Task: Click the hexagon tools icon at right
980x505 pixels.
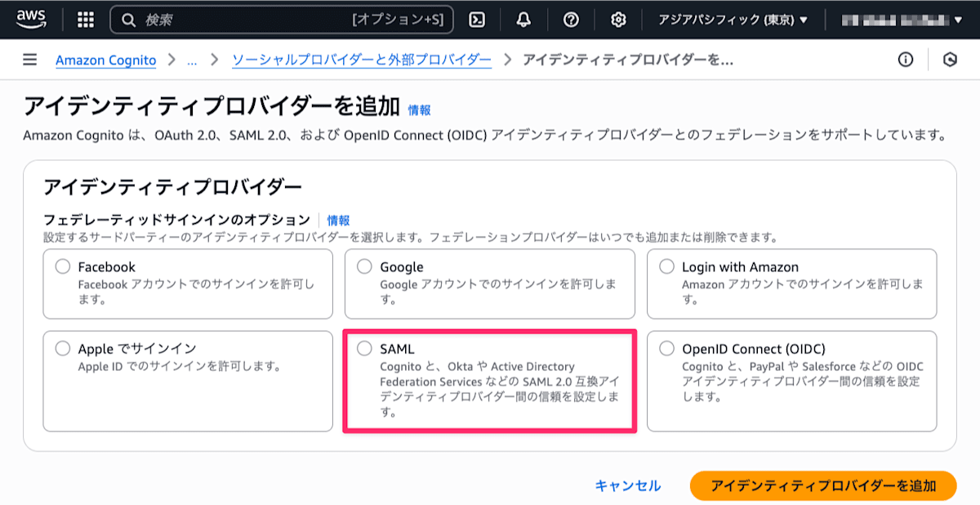Action: 950,60
